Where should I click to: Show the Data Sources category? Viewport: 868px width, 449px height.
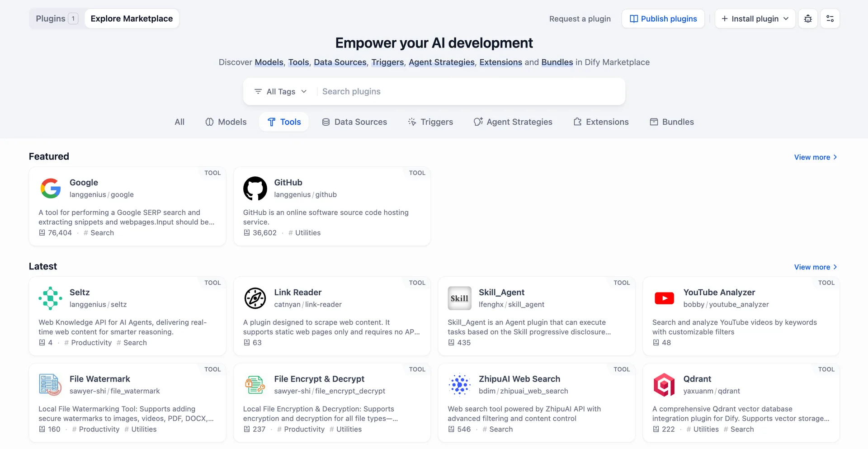click(x=354, y=122)
